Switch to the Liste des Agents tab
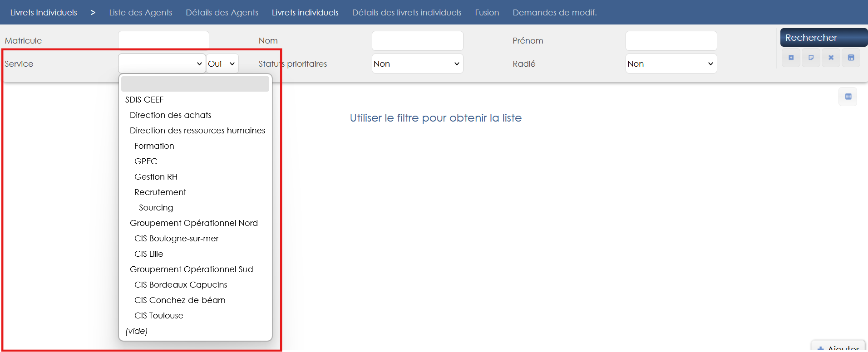 (x=140, y=13)
